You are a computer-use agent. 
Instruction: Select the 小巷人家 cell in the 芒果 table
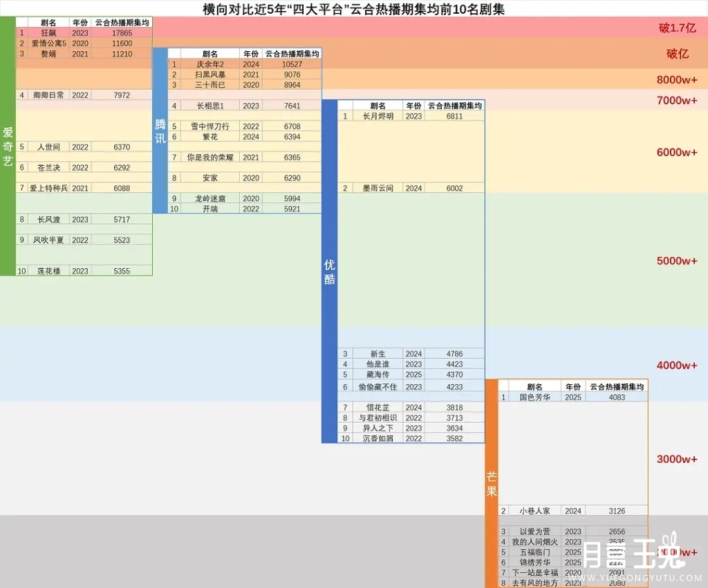[534, 511]
